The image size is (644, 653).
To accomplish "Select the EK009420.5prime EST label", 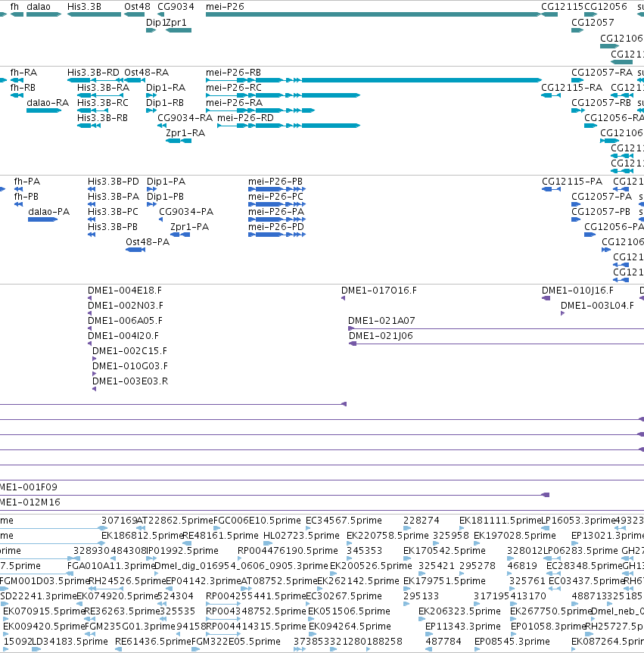I will click(x=44, y=627).
